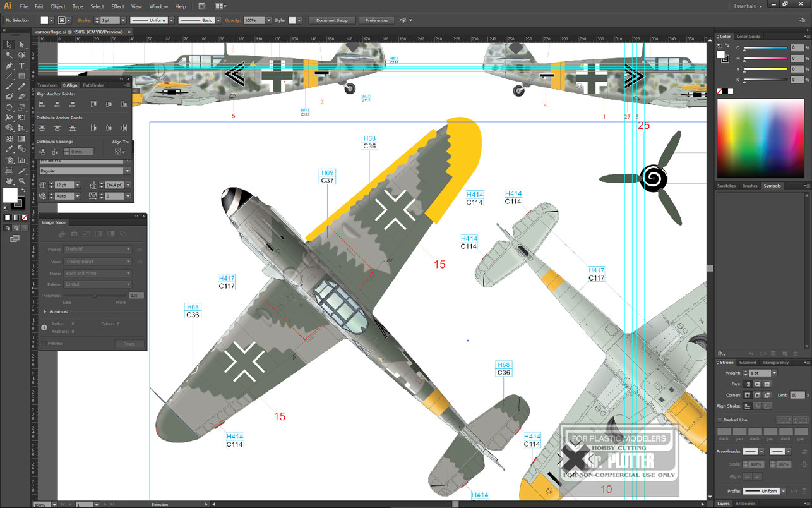Select the Type tool
This screenshot has height=508, width=812.
click(21, 66)
